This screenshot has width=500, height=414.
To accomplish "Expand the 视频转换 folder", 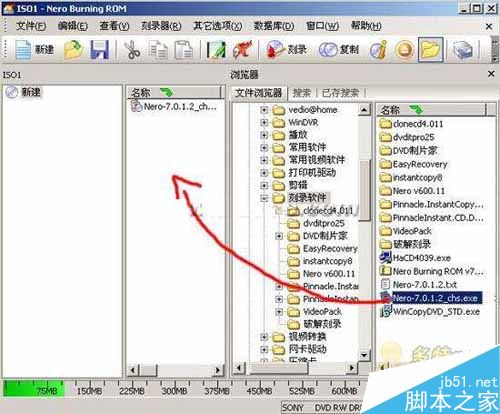I will click(264, 337).
